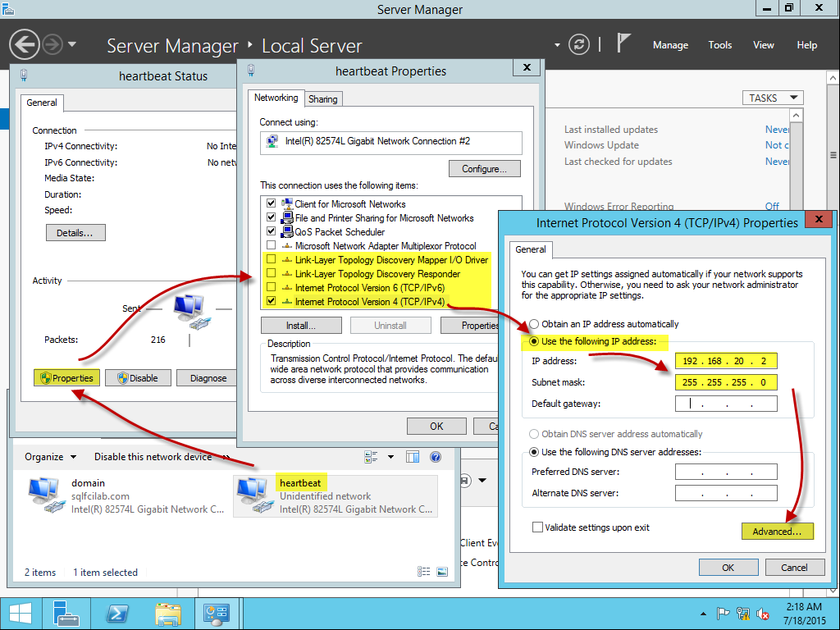
Task: Enable Link-Layer Topology Discovery Mapper checkbox
Action: (271, 259)
